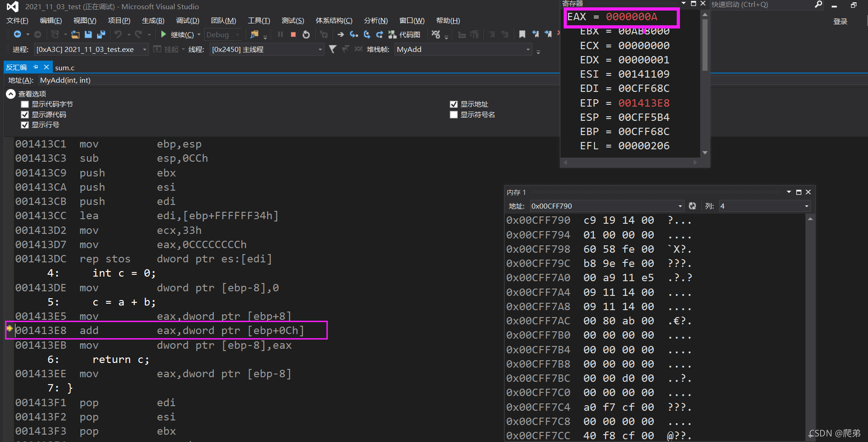Click the bookmark toggle icon

point(522,34)
